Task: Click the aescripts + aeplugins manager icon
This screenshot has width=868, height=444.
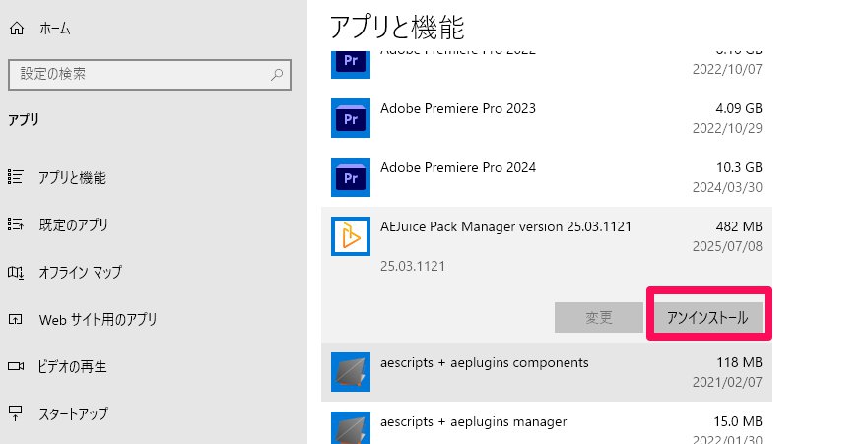Action: pyautogui.click(x=351, y=428)
